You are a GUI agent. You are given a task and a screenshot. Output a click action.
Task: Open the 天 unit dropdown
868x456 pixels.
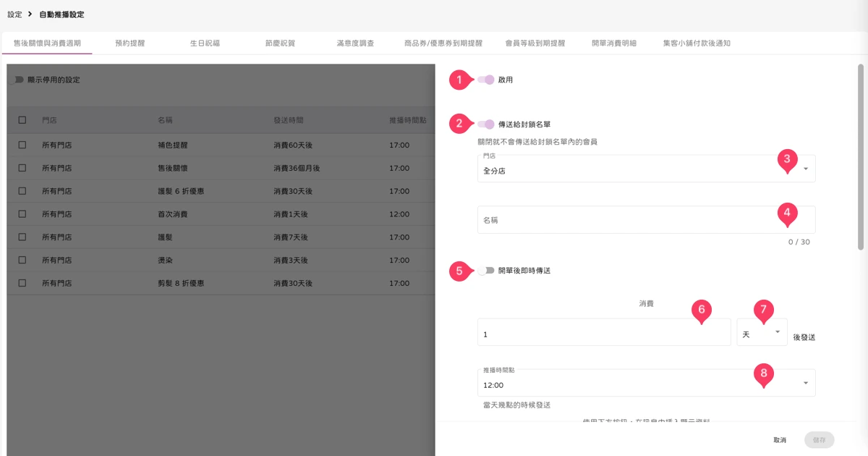tap(762, 332)
